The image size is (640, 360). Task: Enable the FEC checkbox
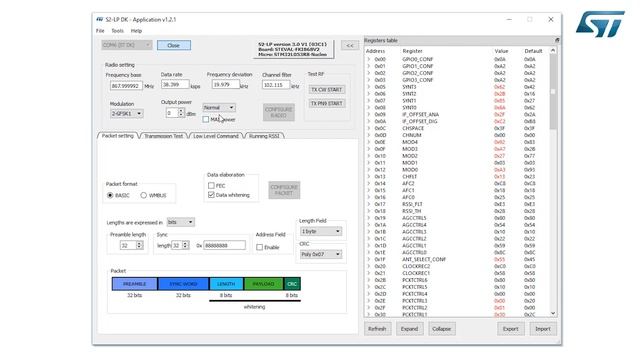point(211,186)
